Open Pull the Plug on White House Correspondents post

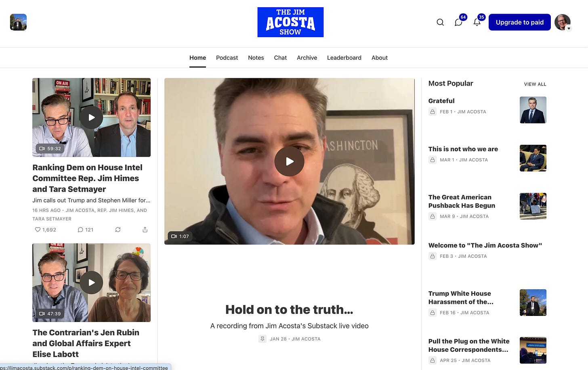coord(469,345)
